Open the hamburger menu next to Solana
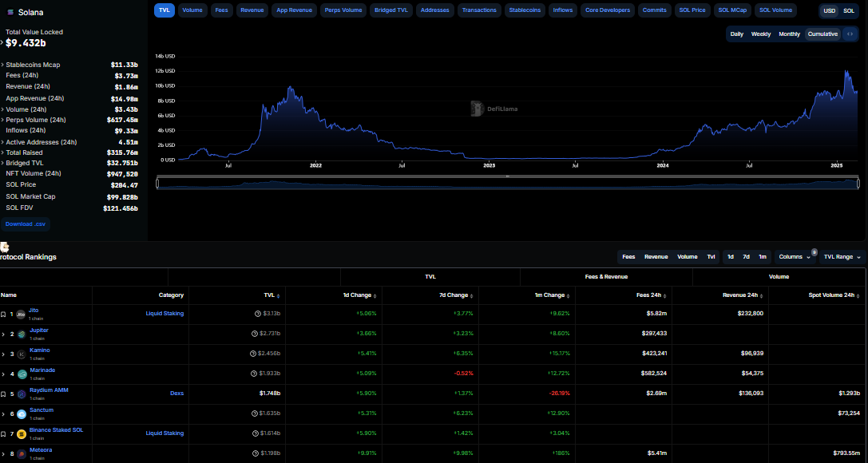Image resolution: width=868 pixels, height=463 pixels. [x=10, y=12]
